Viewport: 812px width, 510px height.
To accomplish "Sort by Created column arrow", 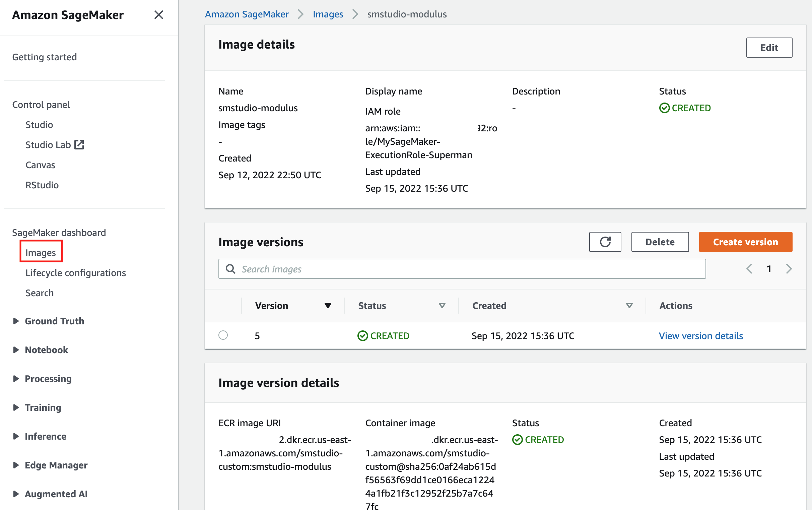I will 629,306.
